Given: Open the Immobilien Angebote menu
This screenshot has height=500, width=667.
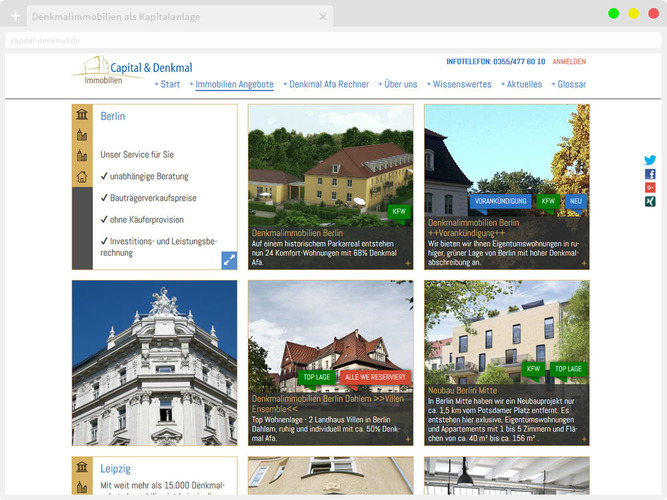Looking at the screenshot, I should click(x=234, y=85).
